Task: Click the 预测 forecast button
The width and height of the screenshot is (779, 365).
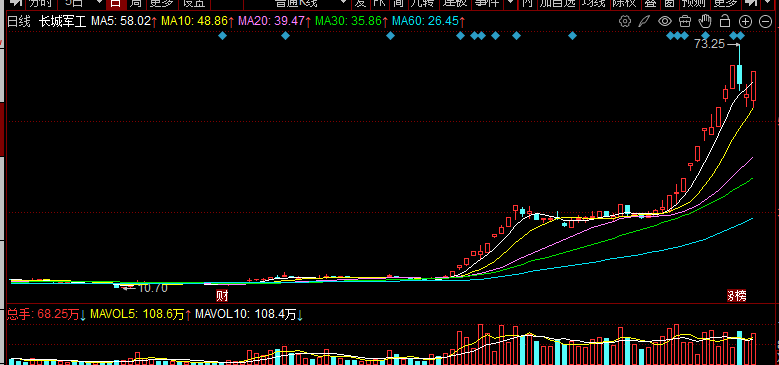Action: 694,3
